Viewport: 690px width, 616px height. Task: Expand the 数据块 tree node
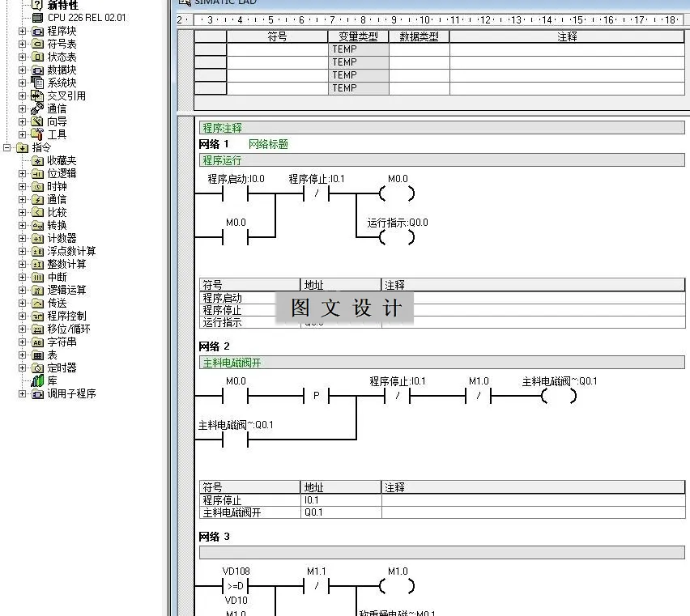coord(23,70)
